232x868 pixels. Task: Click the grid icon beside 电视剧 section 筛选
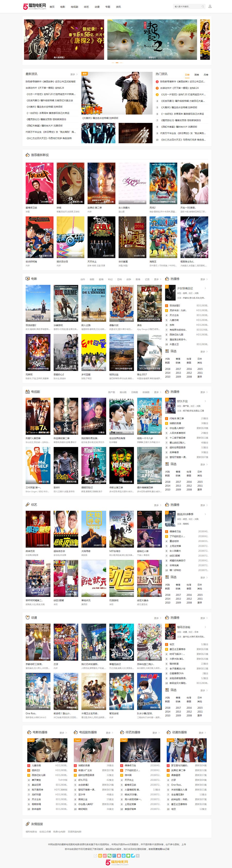pyautogui.click(x=167, y=464)
